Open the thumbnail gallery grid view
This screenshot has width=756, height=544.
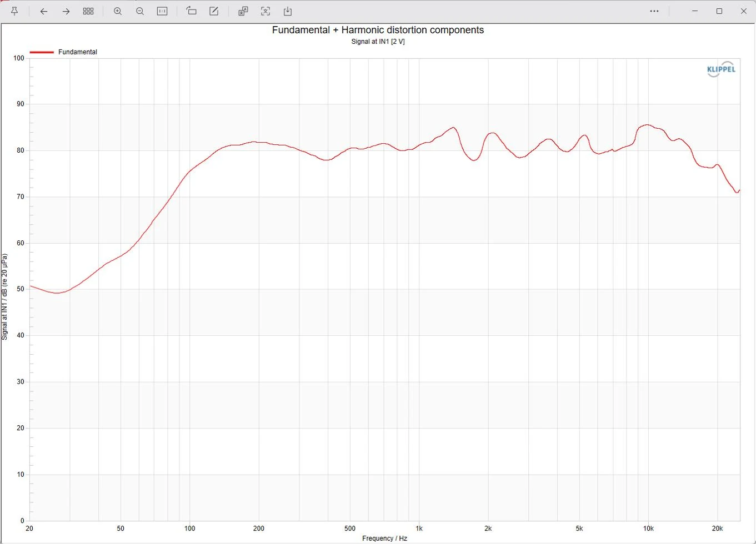coord(88,11)
